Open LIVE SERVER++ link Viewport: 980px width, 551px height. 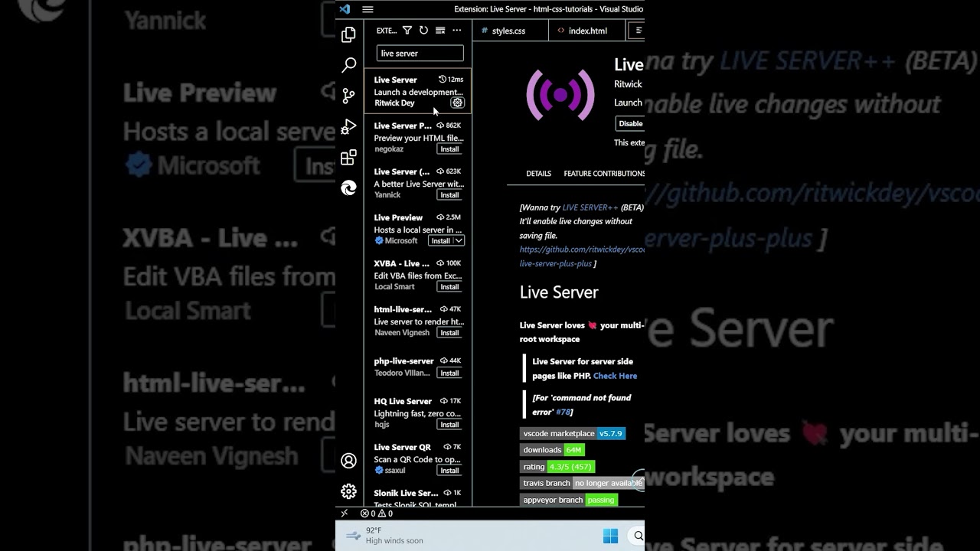point(590,207)
